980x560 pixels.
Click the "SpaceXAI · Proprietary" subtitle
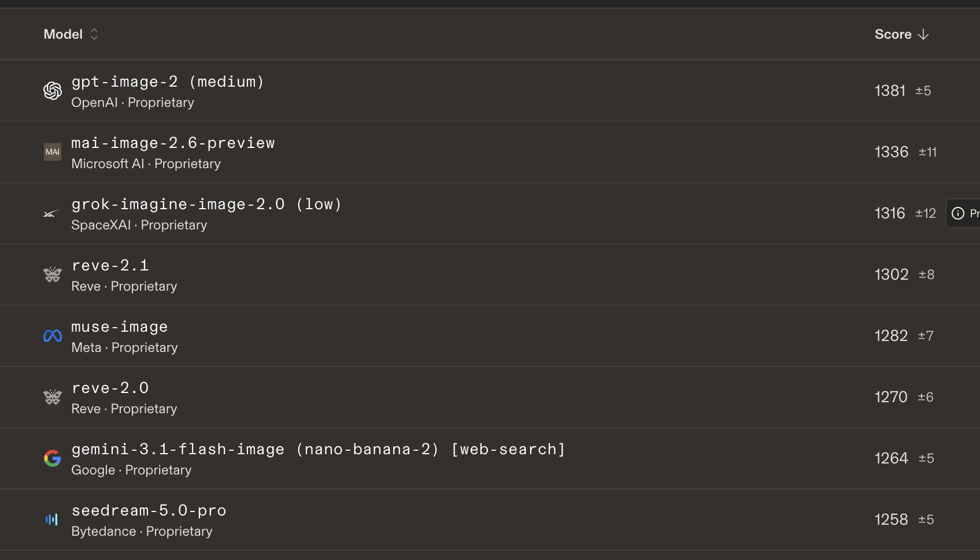[139, 225]
